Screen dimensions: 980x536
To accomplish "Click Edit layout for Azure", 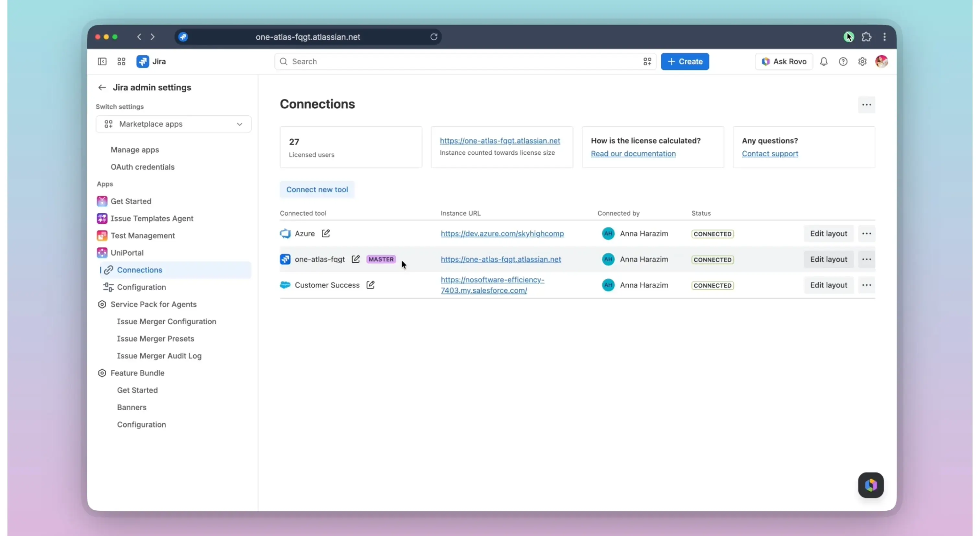I will (x=829, y=233).
